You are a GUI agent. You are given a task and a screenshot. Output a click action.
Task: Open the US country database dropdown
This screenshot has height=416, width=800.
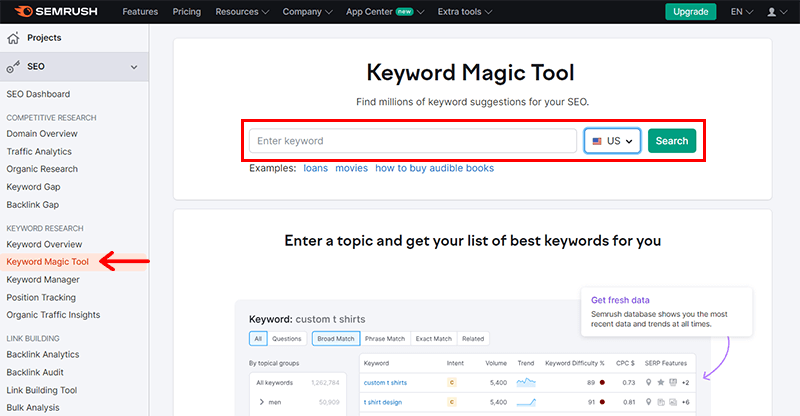click(612, 141)
